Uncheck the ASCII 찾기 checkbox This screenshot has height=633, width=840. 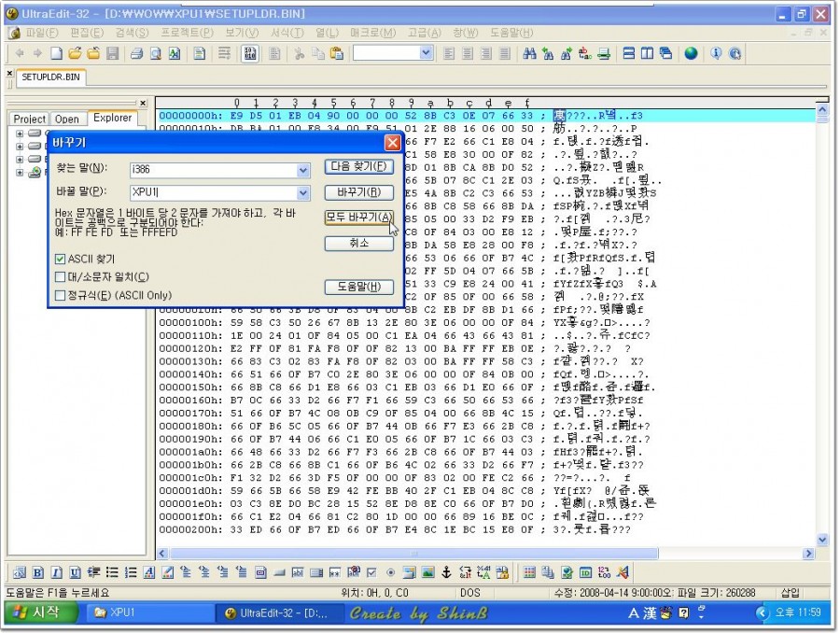pyautogui.click(x=60, y=260)
